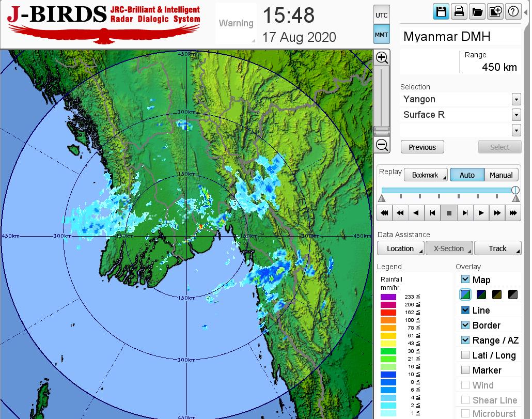
Task: Enable the Lati / Long overlay checkbox
Action: pyautogui.click(x=465, y=355)
